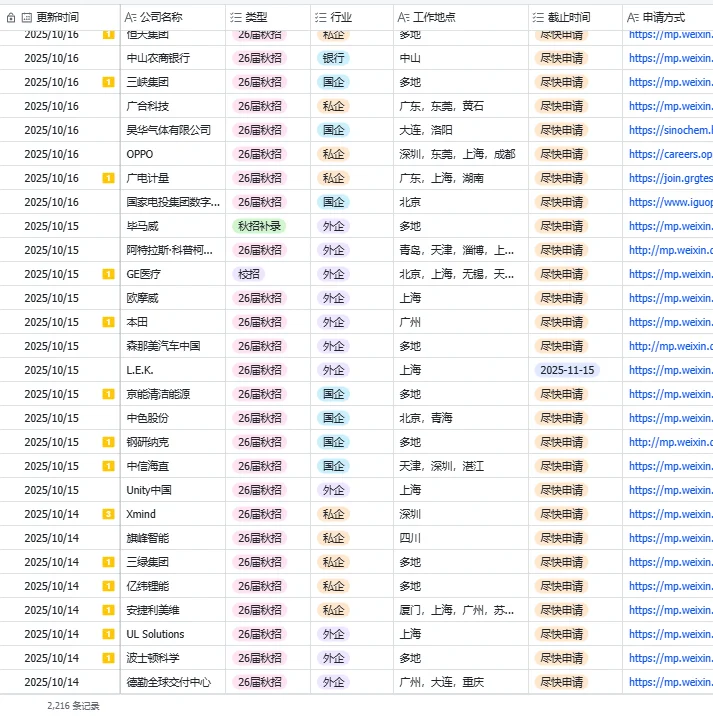
Task: Click the location cell 广州, 大连, 重庆
Action: (461, 682)
